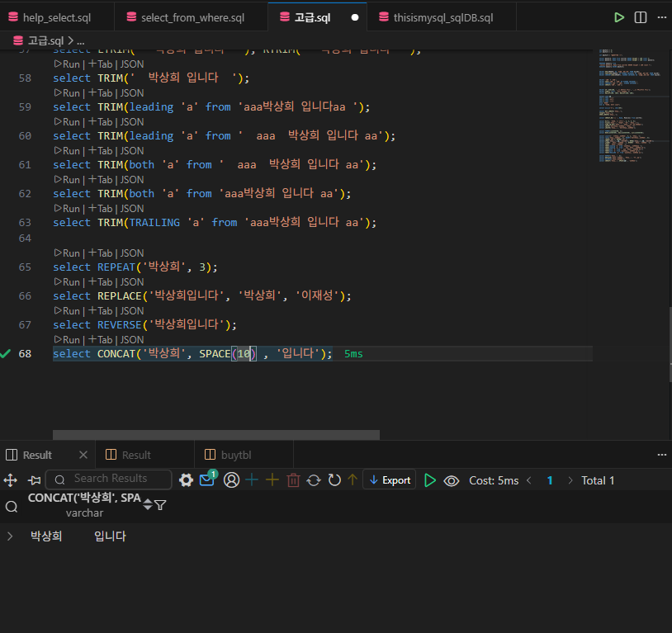Click +Tab above line 60
Viewport: 672px width, 633px height.
tap(100, 121)
